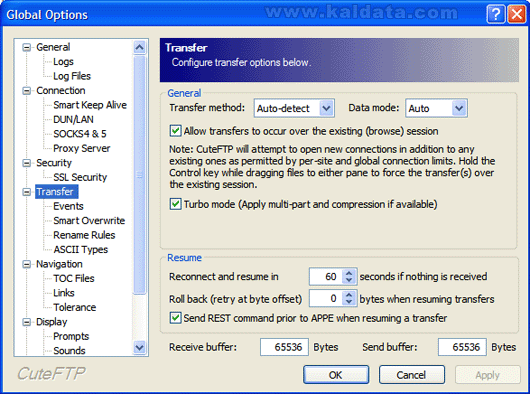Toggle Turbo mode checkbox

click(x=175, y=204)
